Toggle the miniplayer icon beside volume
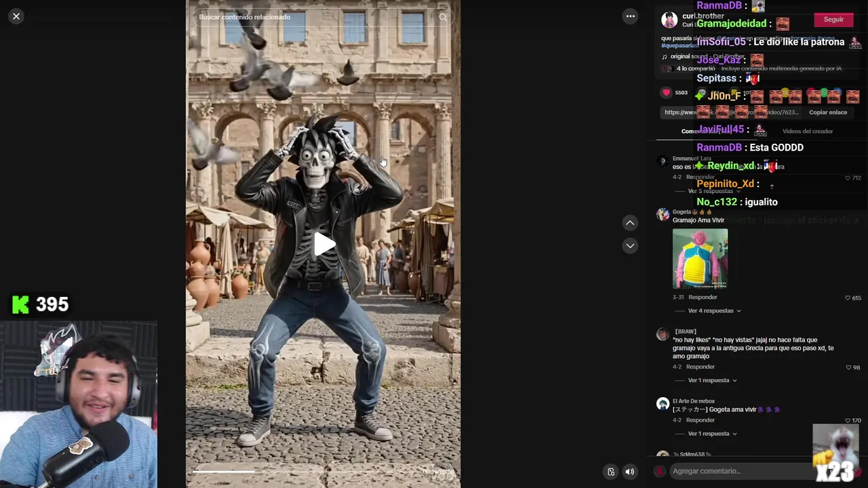868x488 pixels. [611, 472]
